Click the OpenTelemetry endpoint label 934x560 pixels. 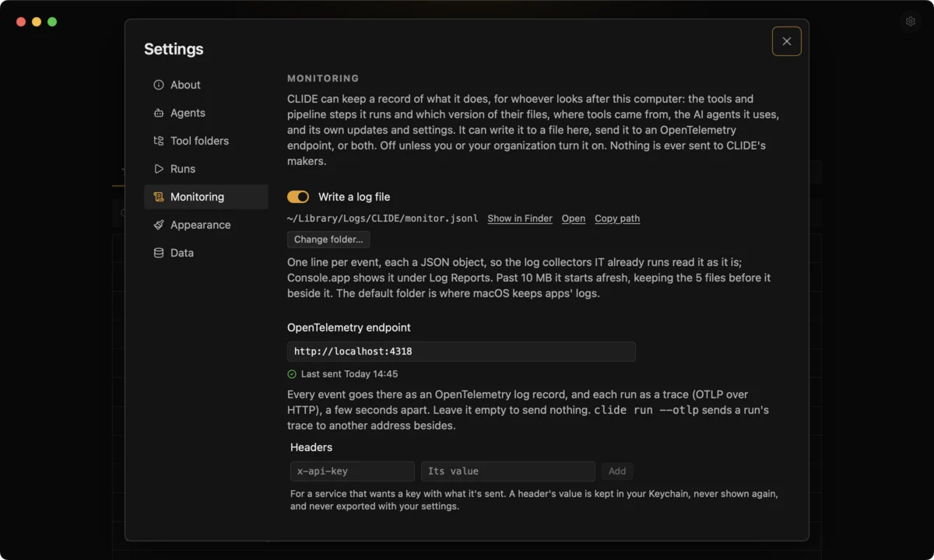click(349, 327)
